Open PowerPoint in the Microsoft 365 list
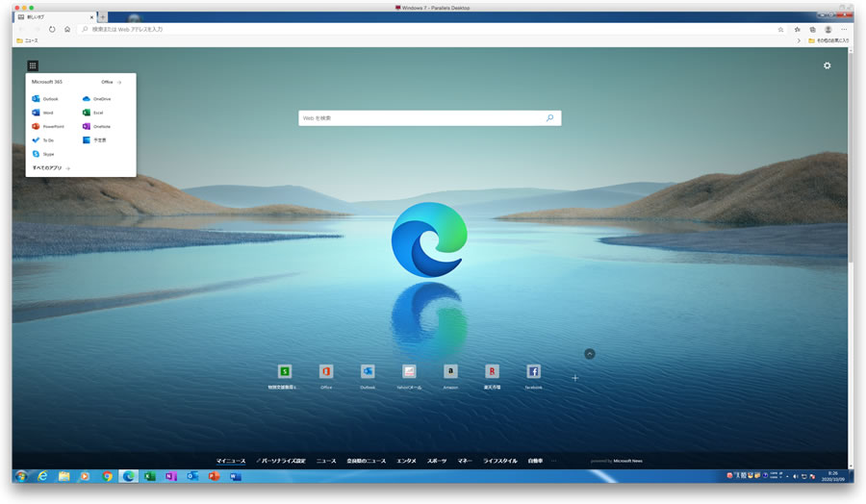This screenshot has height=504, width=866. pos(48,126)
